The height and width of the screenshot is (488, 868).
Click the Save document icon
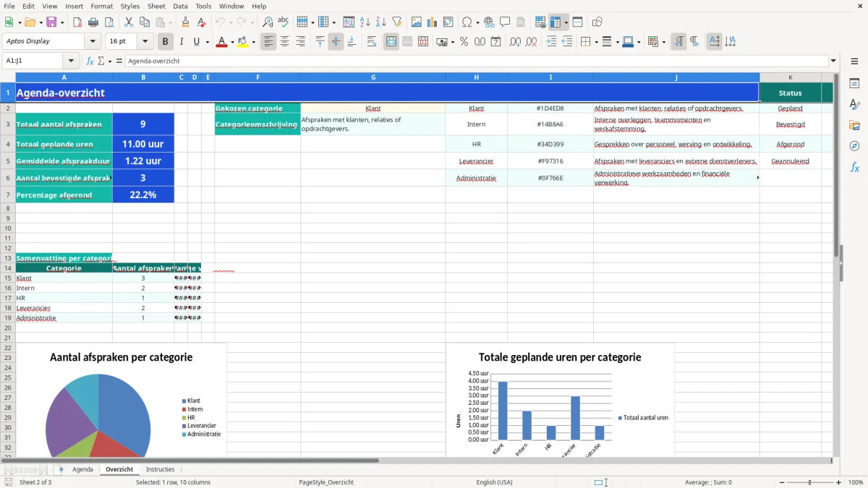(51, 22)
